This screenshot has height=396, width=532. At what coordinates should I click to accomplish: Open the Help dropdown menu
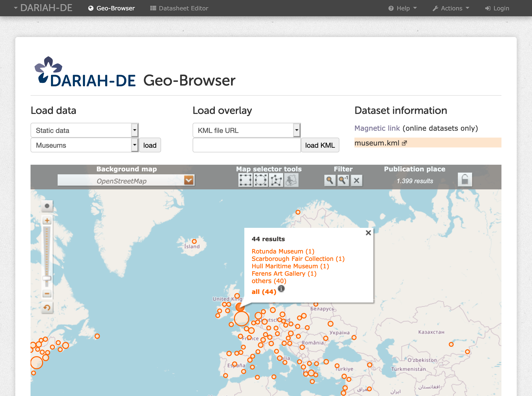coord(403,8)
